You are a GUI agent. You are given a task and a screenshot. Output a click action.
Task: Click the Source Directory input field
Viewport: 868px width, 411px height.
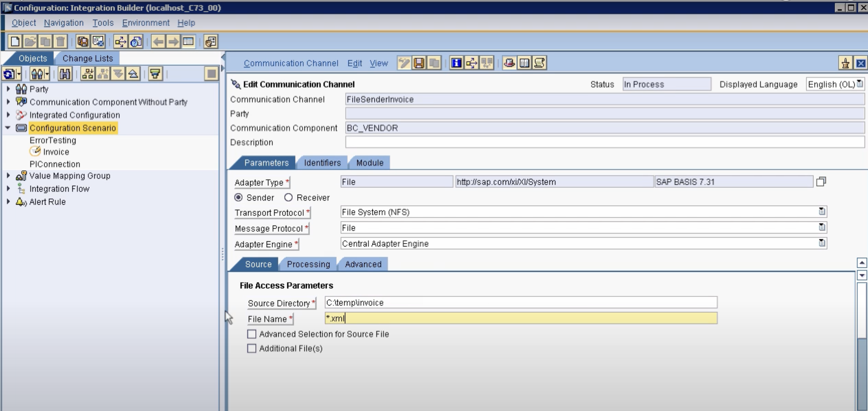coord(520,302)
